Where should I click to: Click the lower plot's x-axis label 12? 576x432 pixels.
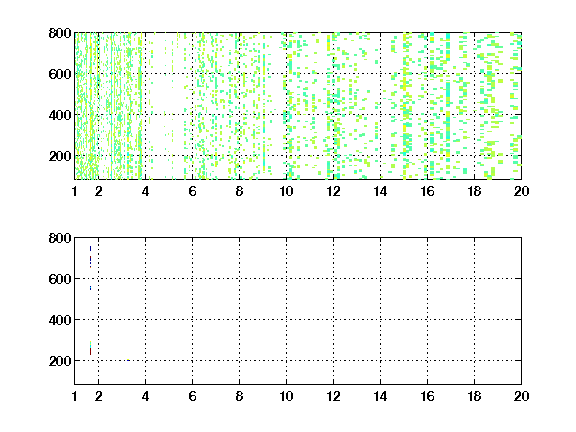[x=333, y=396]
